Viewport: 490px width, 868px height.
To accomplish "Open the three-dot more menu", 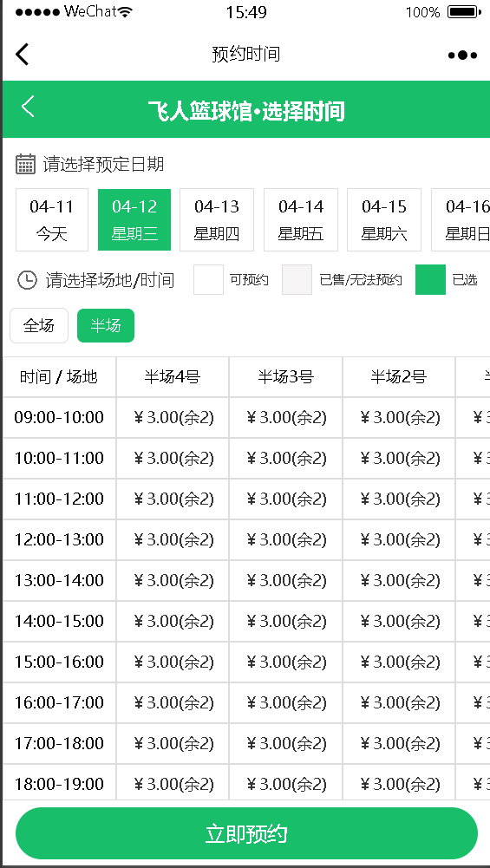I will click(x=462, y=55).
